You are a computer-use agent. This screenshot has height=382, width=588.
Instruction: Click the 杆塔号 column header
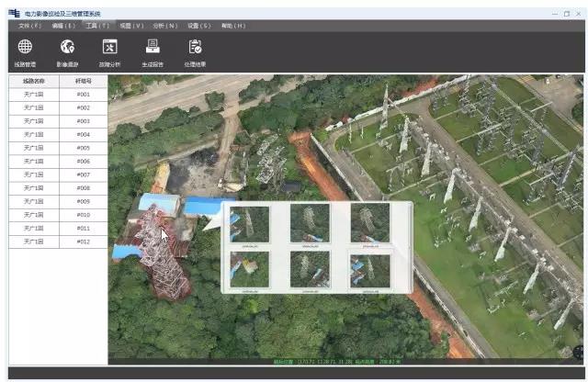[x=84, y=81]
